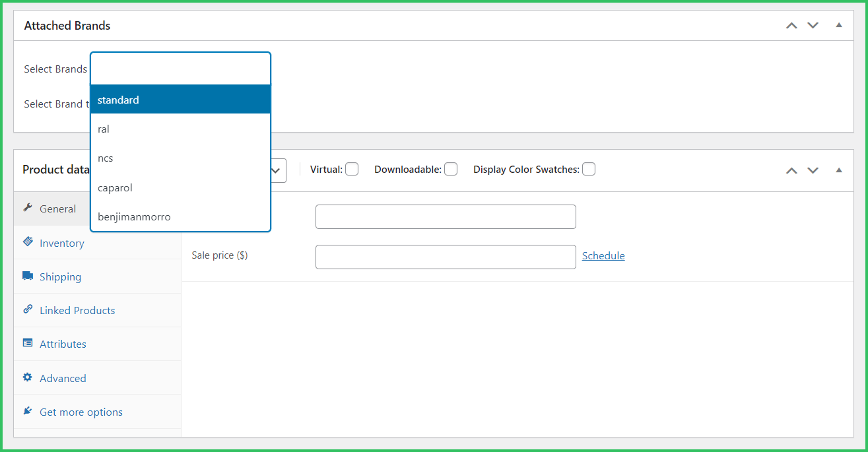Switch to the Linked Products tab

pos(98,310)
